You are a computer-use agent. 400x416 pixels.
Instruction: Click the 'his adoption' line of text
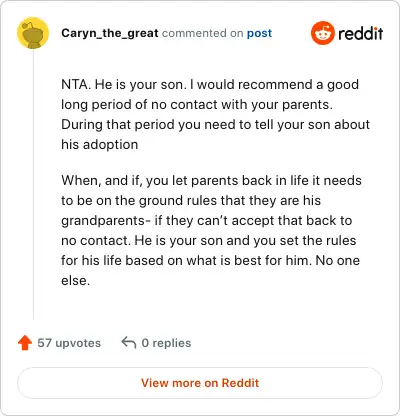pyautogui.click(x=100, y=145)
